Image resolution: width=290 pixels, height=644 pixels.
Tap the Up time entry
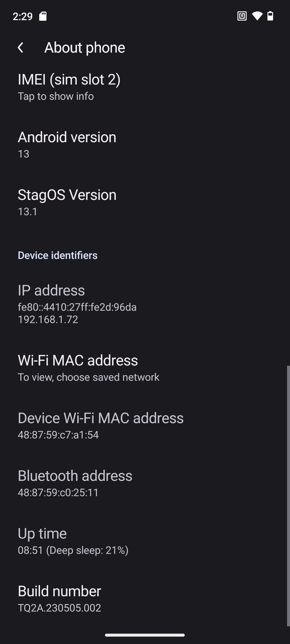(x=145, y=541)
